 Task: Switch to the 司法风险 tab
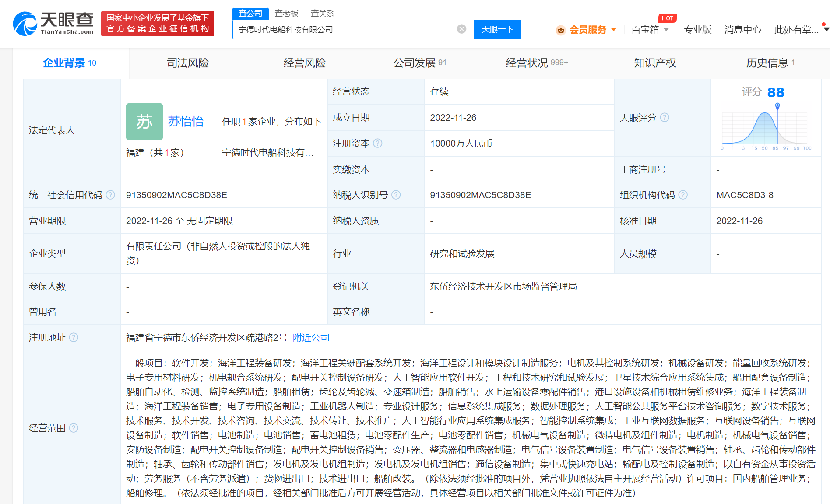pyautogui.click(x=188, y=63)
